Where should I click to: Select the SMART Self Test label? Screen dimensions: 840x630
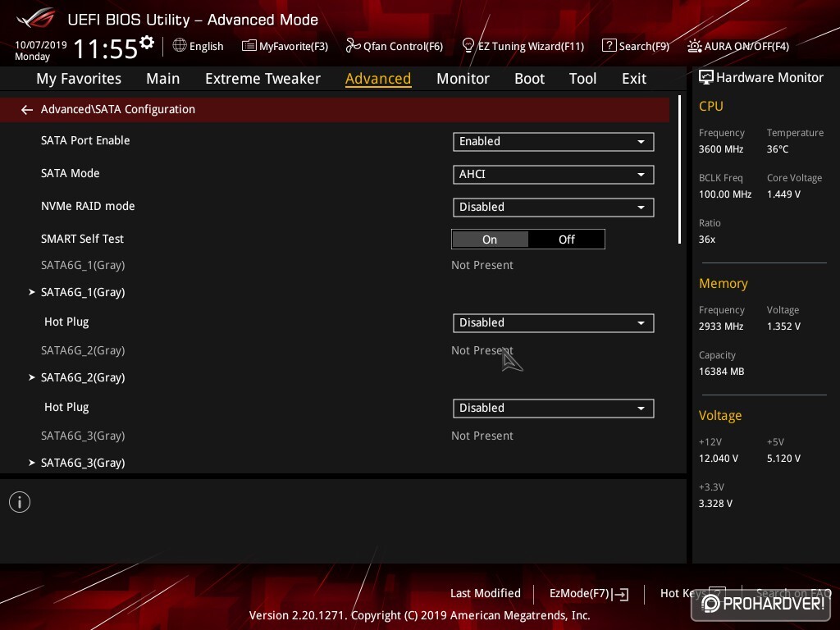[82, 239]
